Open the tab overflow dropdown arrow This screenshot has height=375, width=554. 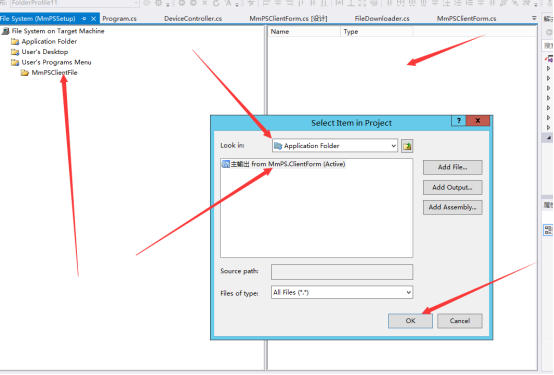tap(534, 18)
